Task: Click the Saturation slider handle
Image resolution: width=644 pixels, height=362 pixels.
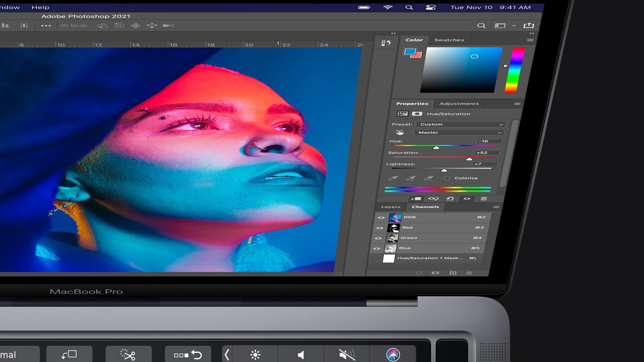Action: point(469,159)
